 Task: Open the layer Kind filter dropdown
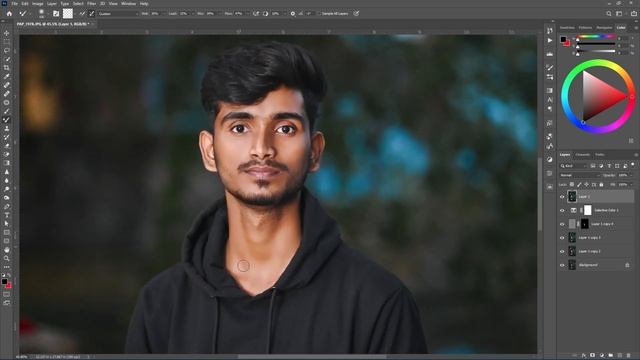click(x=573, y=166)
